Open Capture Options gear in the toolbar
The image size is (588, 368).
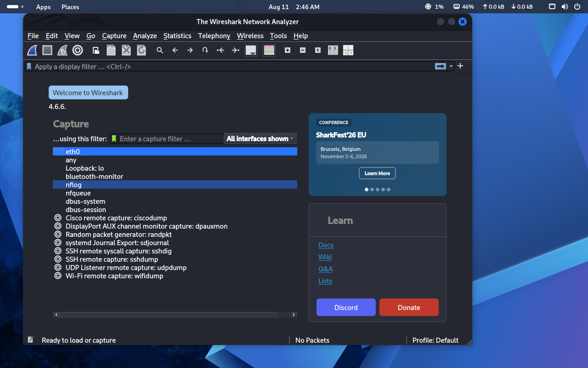78,50
